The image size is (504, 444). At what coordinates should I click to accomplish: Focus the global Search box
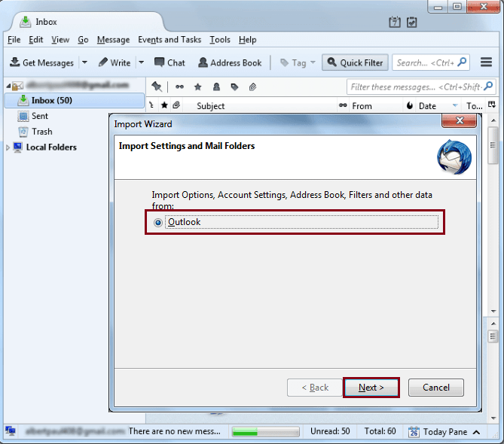pyautogui.click(x=431, y=62)
